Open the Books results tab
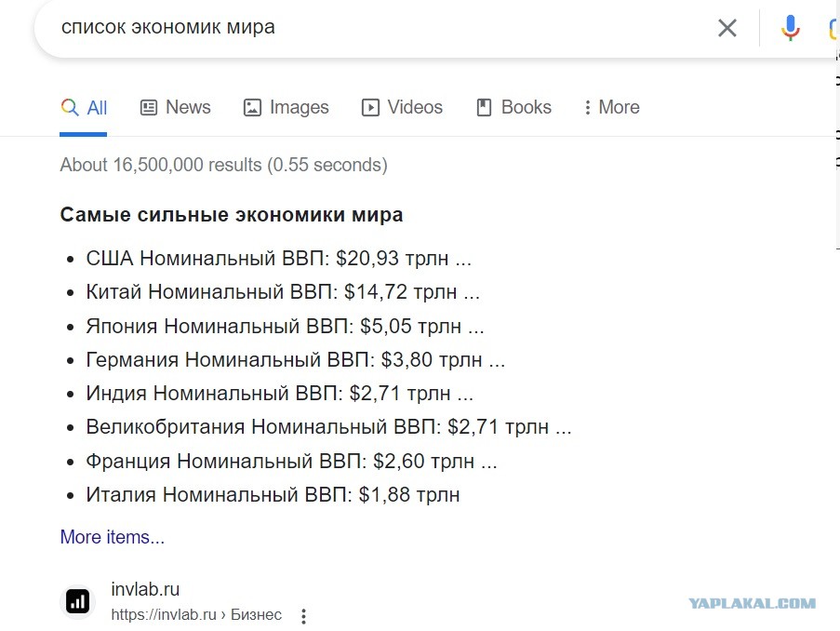 [x=513, y=107]
